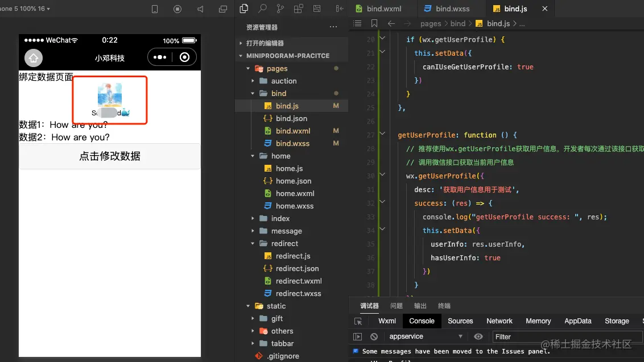Screen dimensions: 644x362
Task: Expand the auction folder
Action: [292, 81]
